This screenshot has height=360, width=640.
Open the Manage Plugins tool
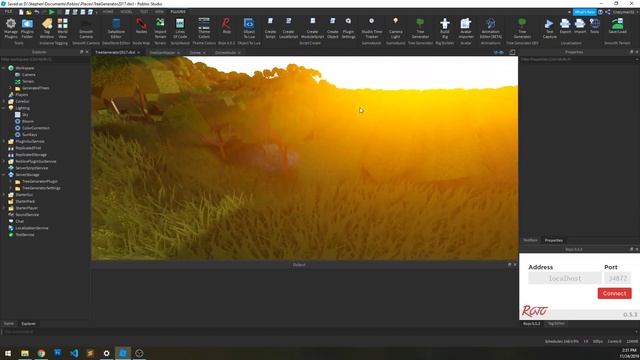coord(11,28)
